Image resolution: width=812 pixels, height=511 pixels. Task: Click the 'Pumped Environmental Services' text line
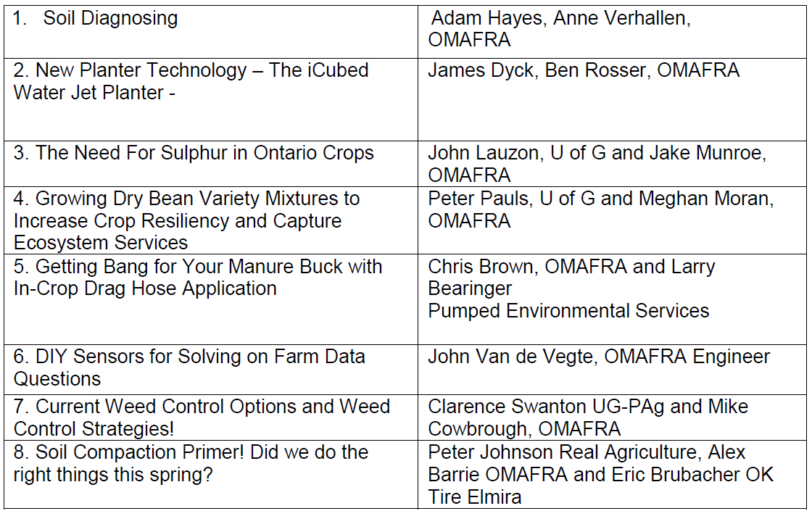pyautogui.click(x=568, y=310)
